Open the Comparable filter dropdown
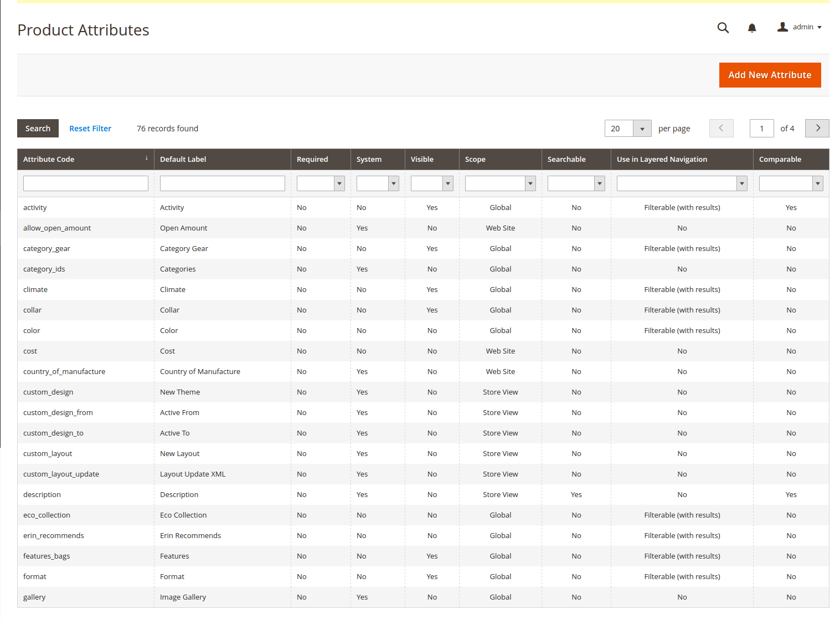 (791, 183)
